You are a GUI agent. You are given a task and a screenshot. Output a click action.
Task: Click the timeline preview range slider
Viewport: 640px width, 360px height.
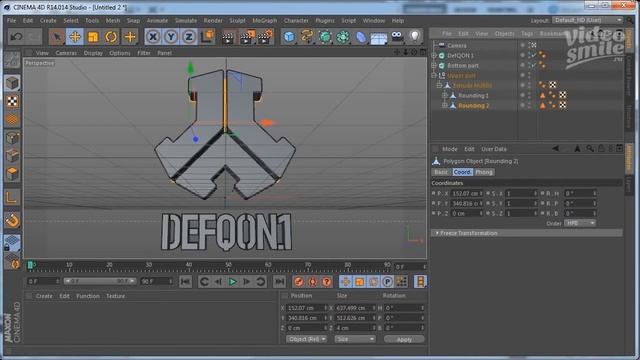click(x=100, y=281)
